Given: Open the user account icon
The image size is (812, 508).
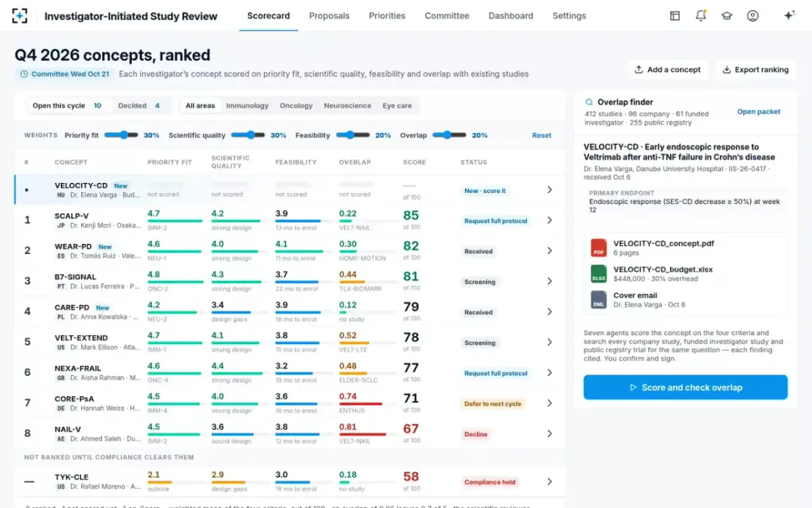Looking at the screenshot, I should point(752,16).
